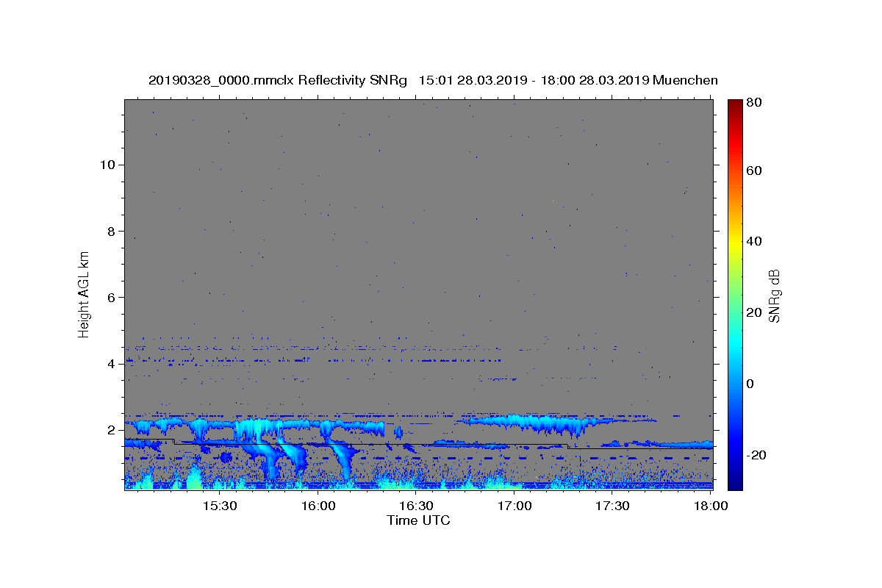The height and width of the screenshot is (588, 882).
Task: Click the plot title filename '20190328_0000.mmclx'
Action: (221, 80)
